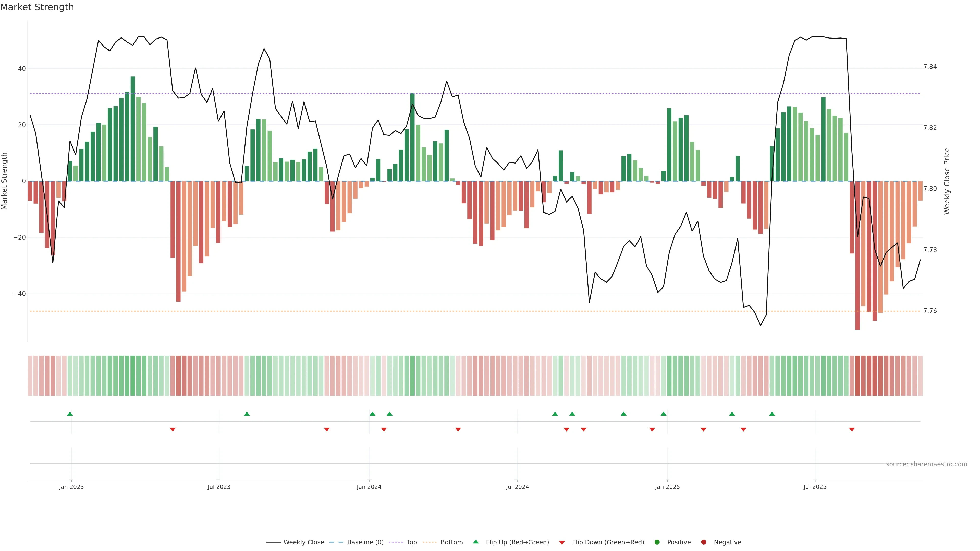Viewport: 980px width, 551px height.
Task: Click the last red flip-down triangle after Jul 2025
Action: [852, 429]
